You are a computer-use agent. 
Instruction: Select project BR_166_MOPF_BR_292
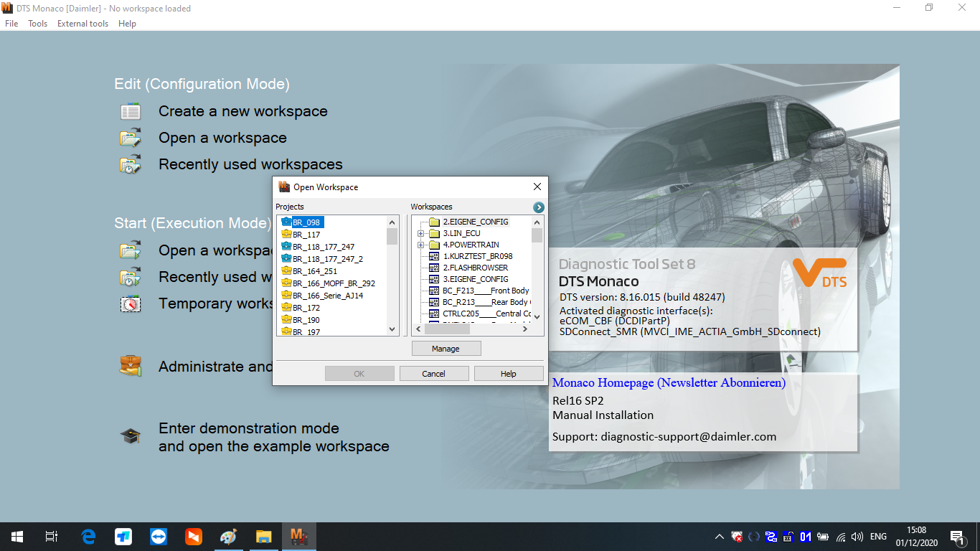point(334,283)
